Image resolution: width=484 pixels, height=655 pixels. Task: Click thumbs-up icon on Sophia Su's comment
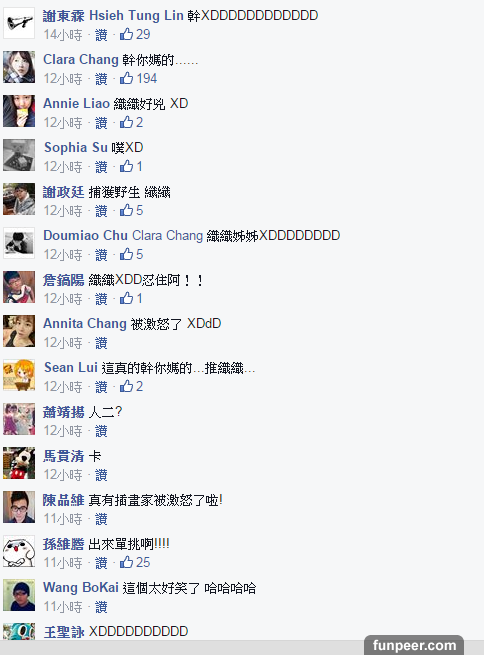(x=126, y=166)
